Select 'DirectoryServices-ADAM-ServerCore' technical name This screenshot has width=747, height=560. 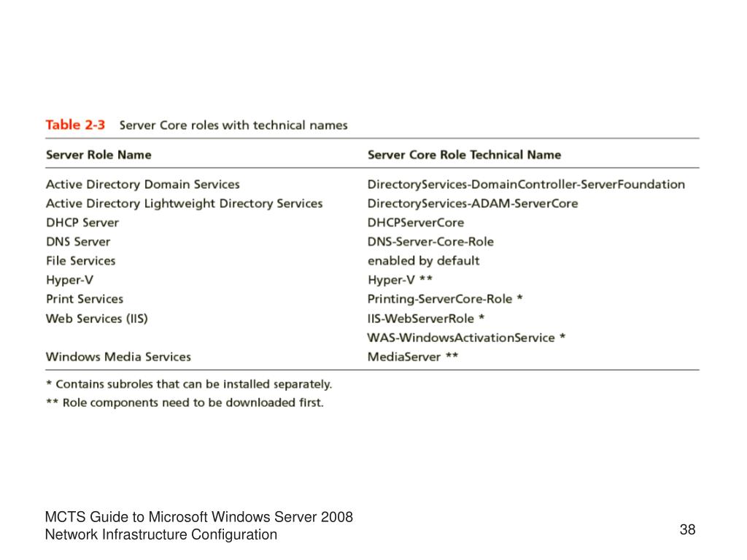click(x=473, y=204)
